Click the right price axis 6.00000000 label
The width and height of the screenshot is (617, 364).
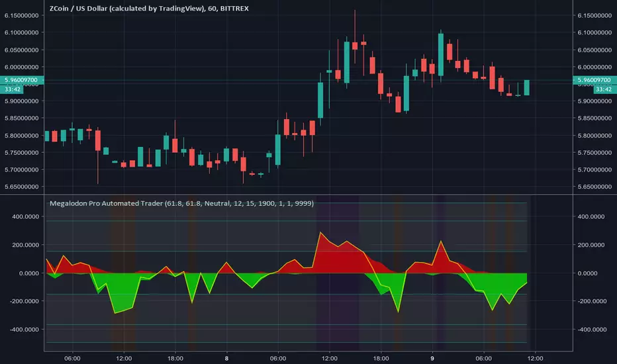(x=594, y=67)
